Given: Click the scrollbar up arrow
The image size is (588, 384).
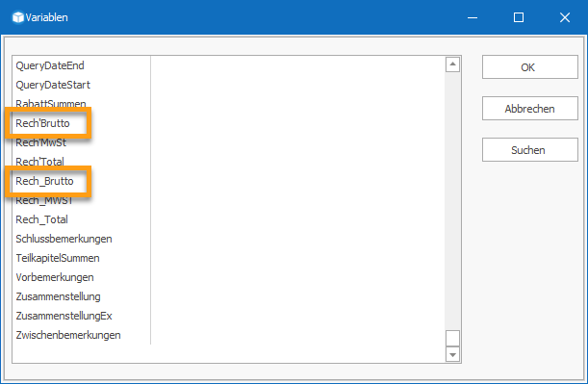Looking at the screenshot, I should pyautogui.click(x=452, y=64).
